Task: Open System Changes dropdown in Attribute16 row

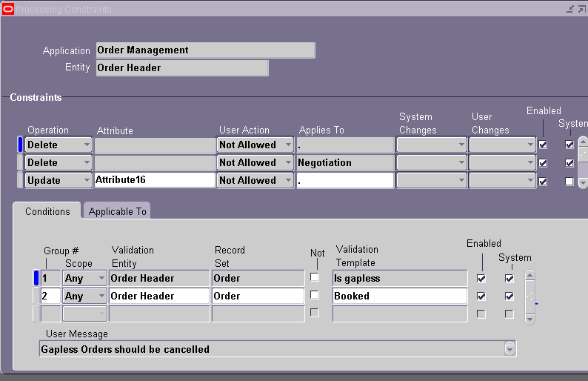Action: pyautogui.click(x=431, y=180)
